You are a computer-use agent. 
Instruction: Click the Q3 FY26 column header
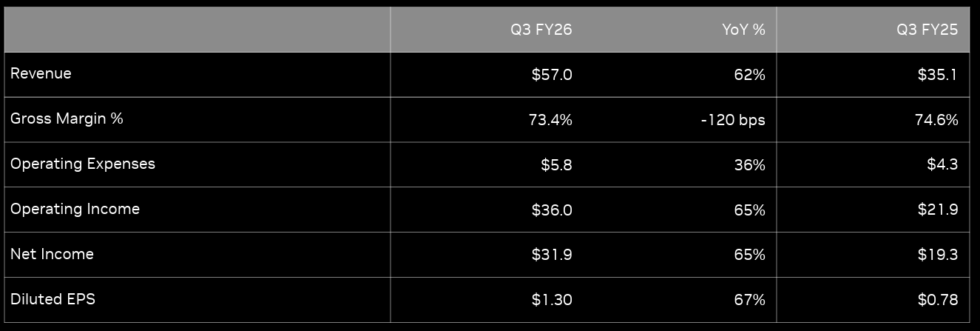pyautogui.click(x=541, y=30)
